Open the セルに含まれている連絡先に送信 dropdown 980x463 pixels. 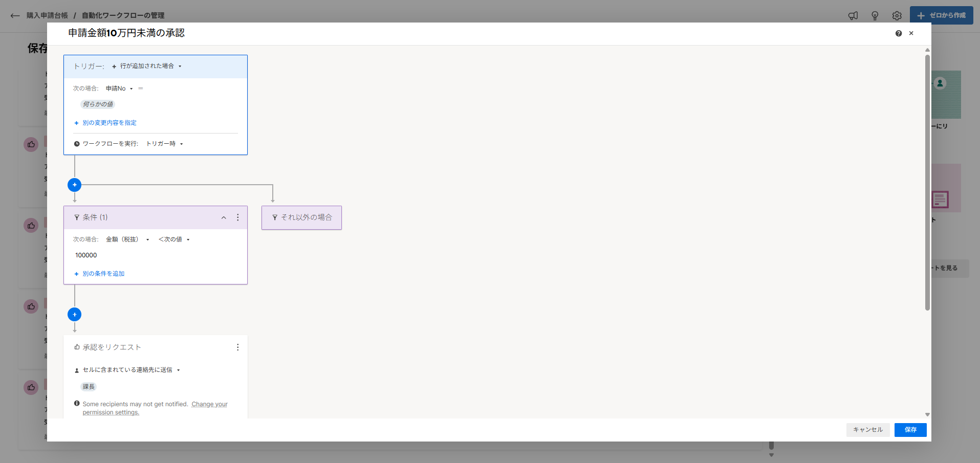click(131, 370)
